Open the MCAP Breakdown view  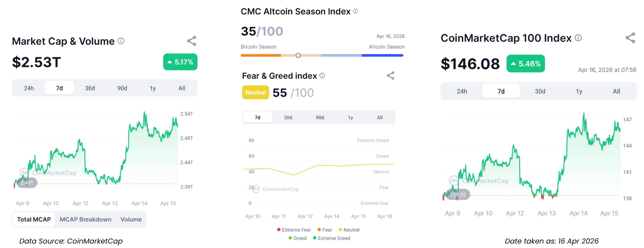coord(85,219)
